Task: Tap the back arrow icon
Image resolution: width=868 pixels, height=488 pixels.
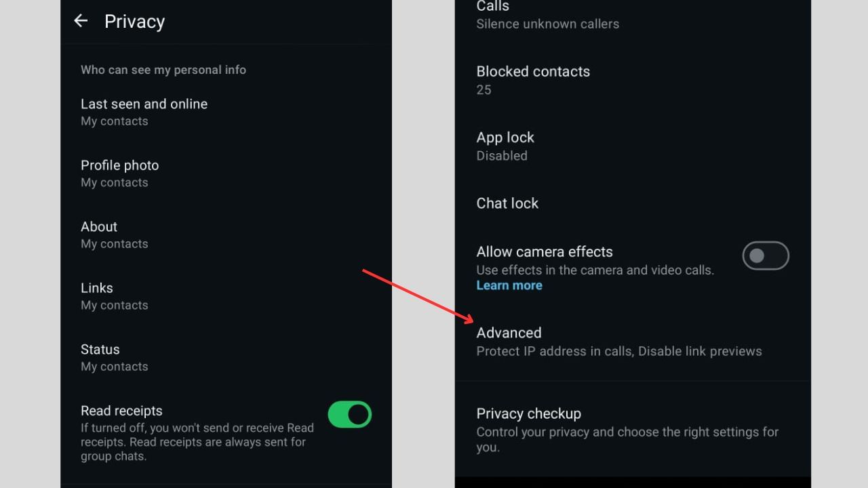Action: (81, 21)
